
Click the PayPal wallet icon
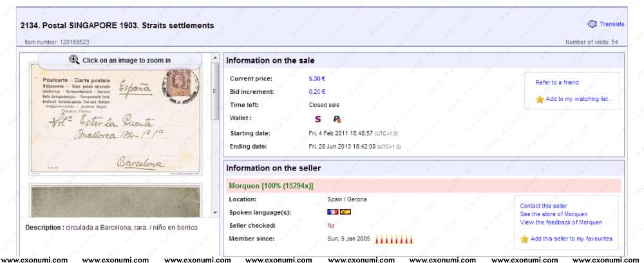coord(336,119)
